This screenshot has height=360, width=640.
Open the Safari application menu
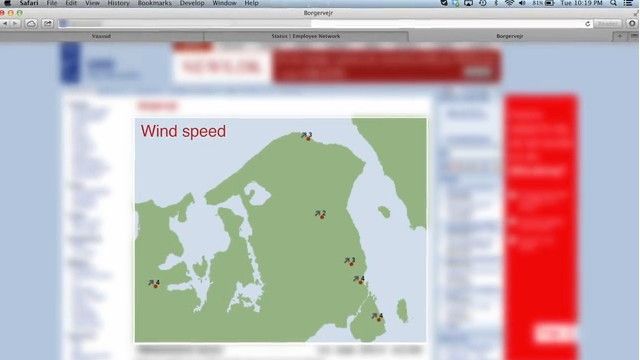point(29,3)
